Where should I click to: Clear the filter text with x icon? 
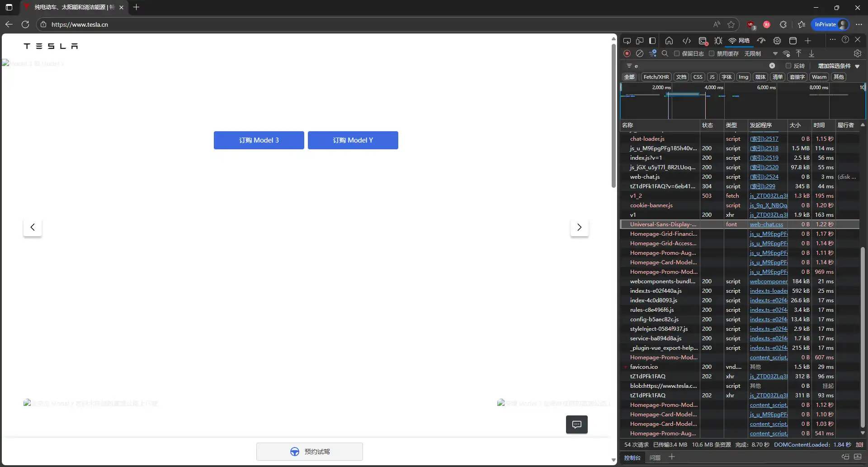[772, 66]
